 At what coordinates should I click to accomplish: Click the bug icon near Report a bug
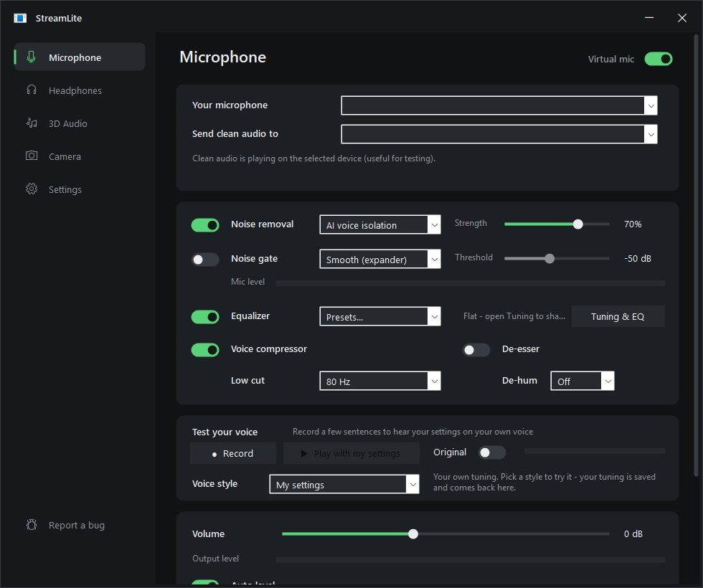32,525
